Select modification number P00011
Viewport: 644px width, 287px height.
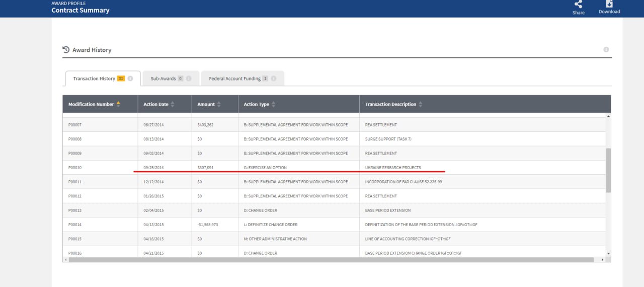coord(75,182)
